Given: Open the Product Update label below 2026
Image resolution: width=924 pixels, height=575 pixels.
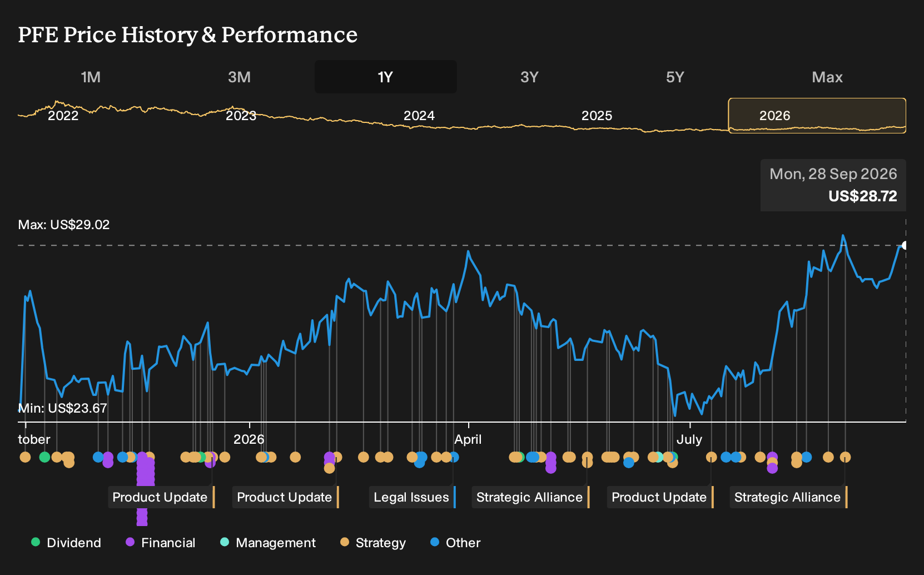Looking at the screenshot, I should coord(286,497).
